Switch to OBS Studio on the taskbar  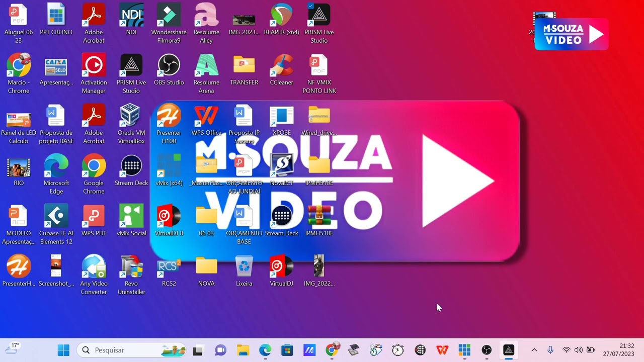point(487,350)
